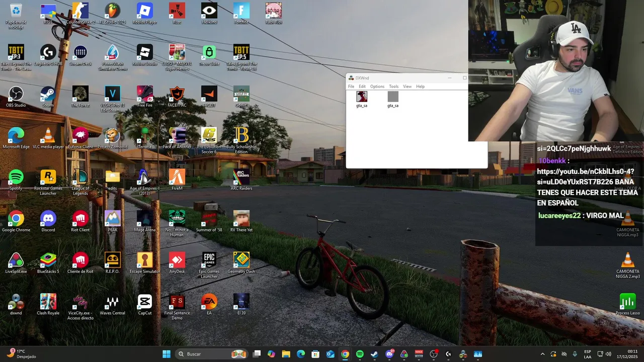
Task: Select the Roblox Studio icon
Action: (x=145, y=55)
